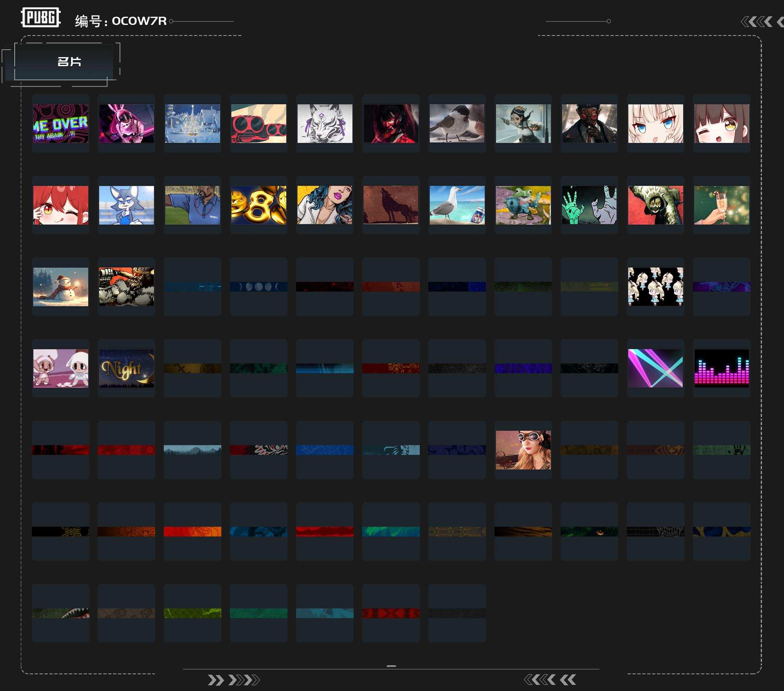784x691 pixels.
Task: Select the red sunglasses card
Action: pyautogui.click(x=259, y=123)
